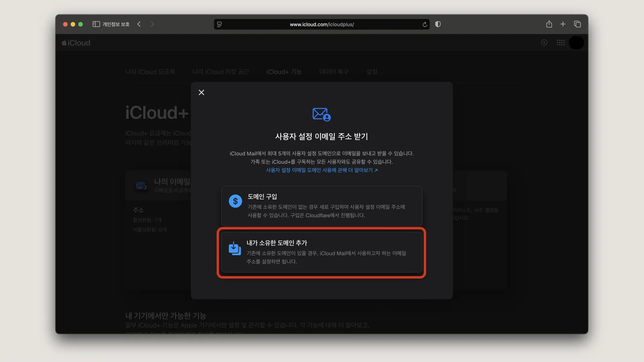
Task: Switch to the 나의 iCloud 저장 공간 tab
Action: (220, 72)
